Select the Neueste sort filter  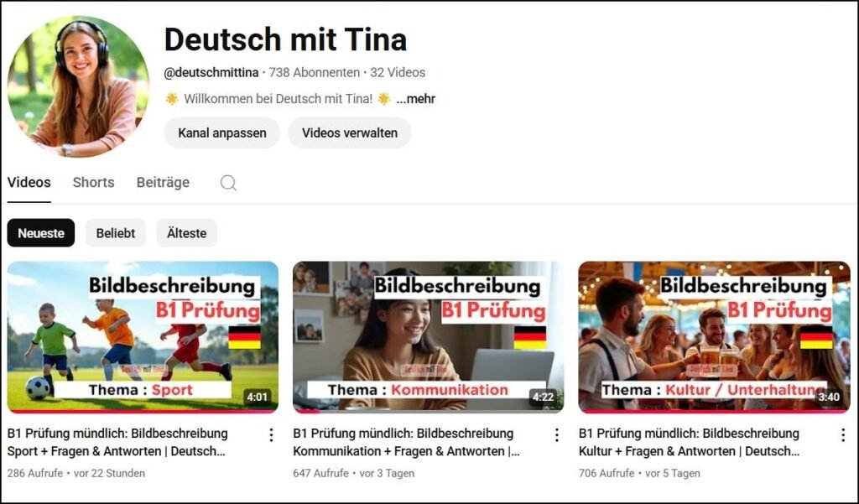tap(41, 233)
